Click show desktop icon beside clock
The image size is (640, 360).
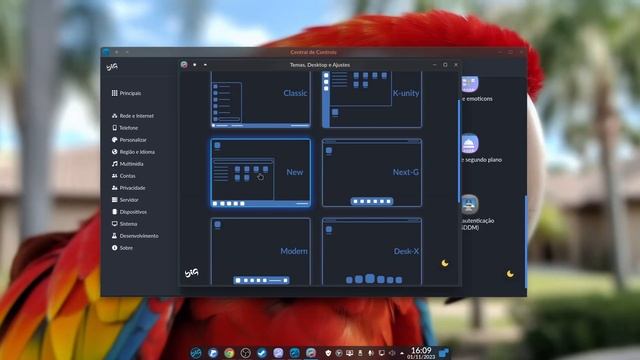444,353
